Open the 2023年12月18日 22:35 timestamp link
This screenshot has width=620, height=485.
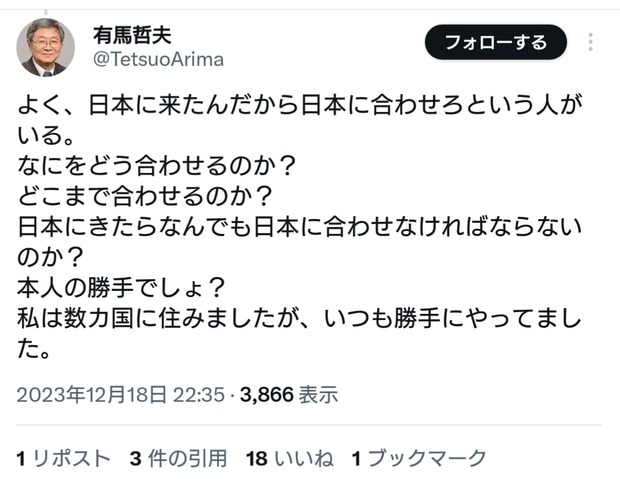(121, 394)
